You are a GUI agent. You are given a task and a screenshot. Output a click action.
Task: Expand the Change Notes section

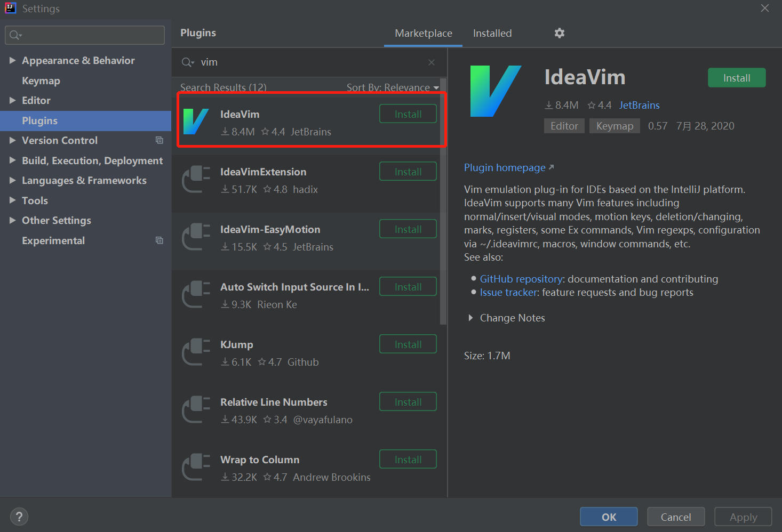(470, 318)
